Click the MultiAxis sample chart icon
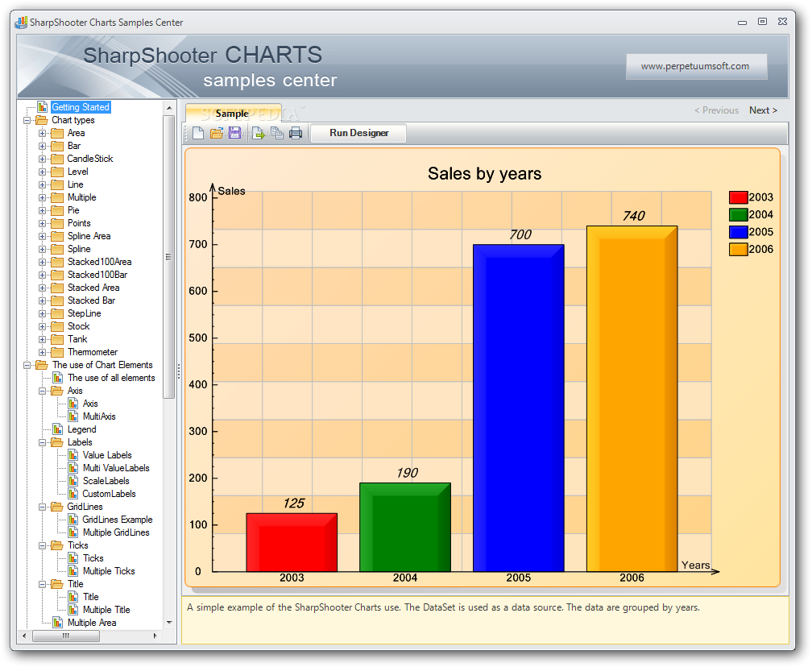The width and height of the screenshot is (812, 667). tap(73, 416)
